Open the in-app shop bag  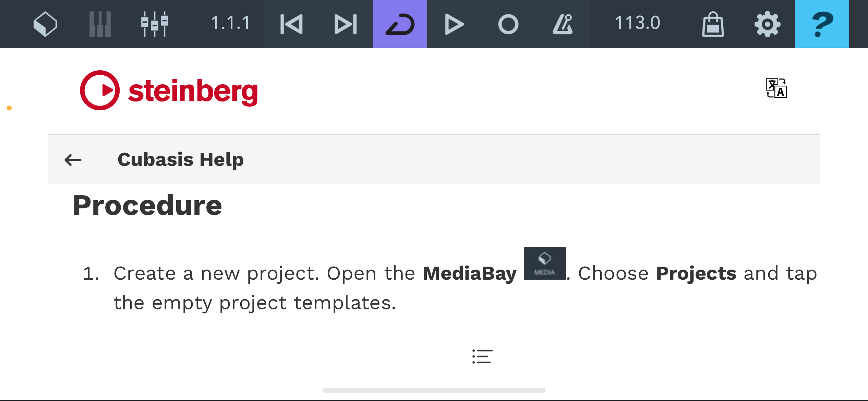point(713,24)
